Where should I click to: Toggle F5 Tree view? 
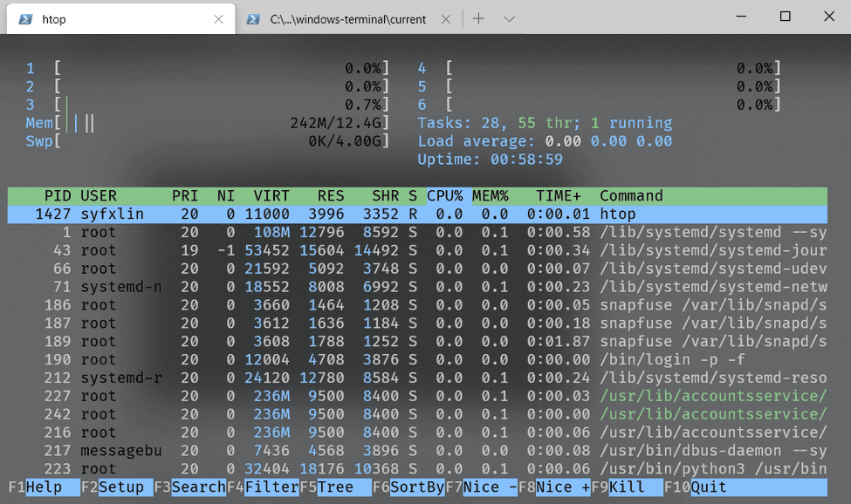click(335, 487)
